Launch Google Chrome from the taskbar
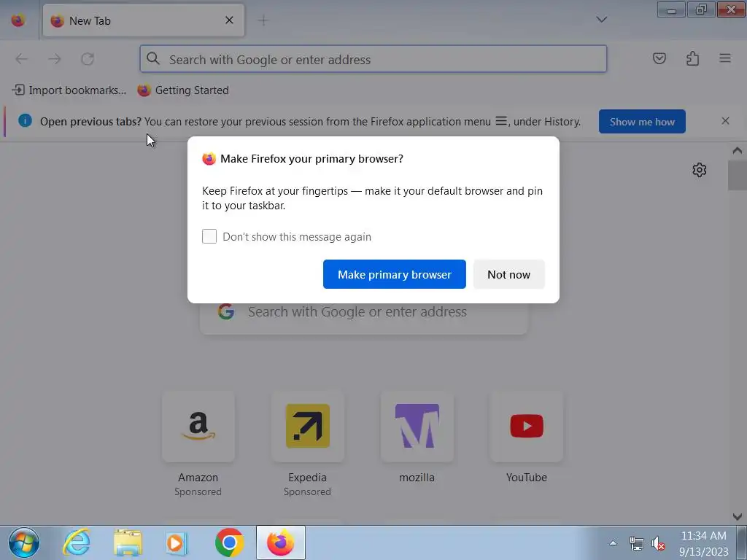The image size is (747, 560). click(229, 542)
